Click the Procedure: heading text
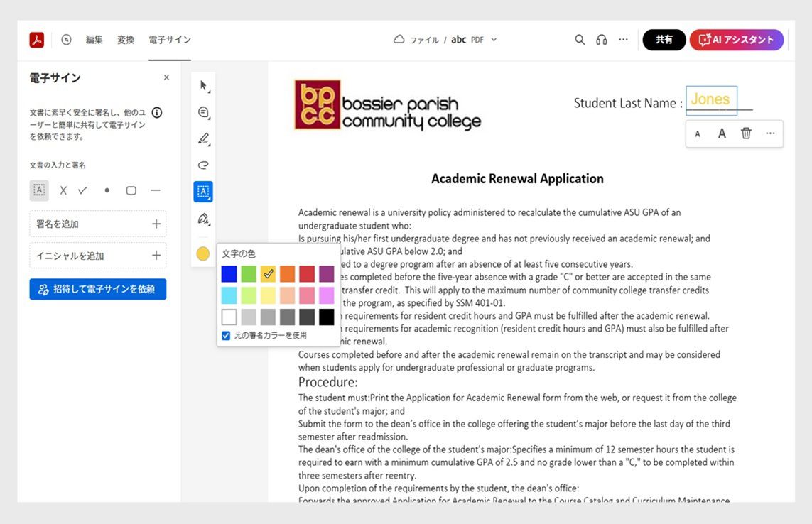Image resolution: width=812 pixels, height=524 pixels. [x=327, y=382]
